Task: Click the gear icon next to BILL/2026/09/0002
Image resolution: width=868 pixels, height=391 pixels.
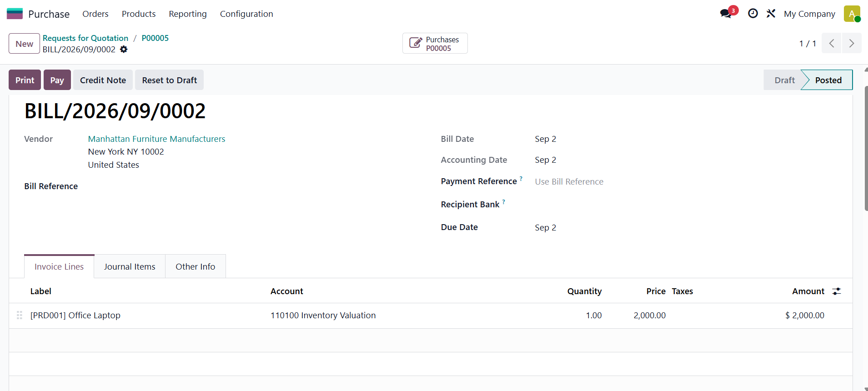Action: pyautogui.click(x=124, y=49)
